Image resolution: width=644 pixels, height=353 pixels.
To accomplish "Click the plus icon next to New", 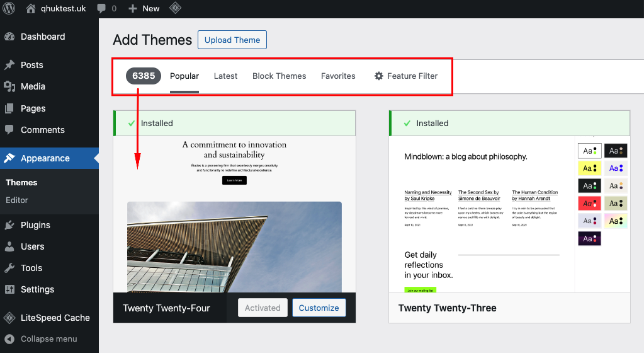I will [x=132, y=9].
